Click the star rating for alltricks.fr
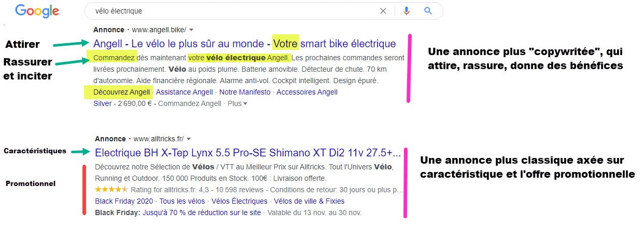The width and height of the screenshot is (644, 226). (111, 190)
